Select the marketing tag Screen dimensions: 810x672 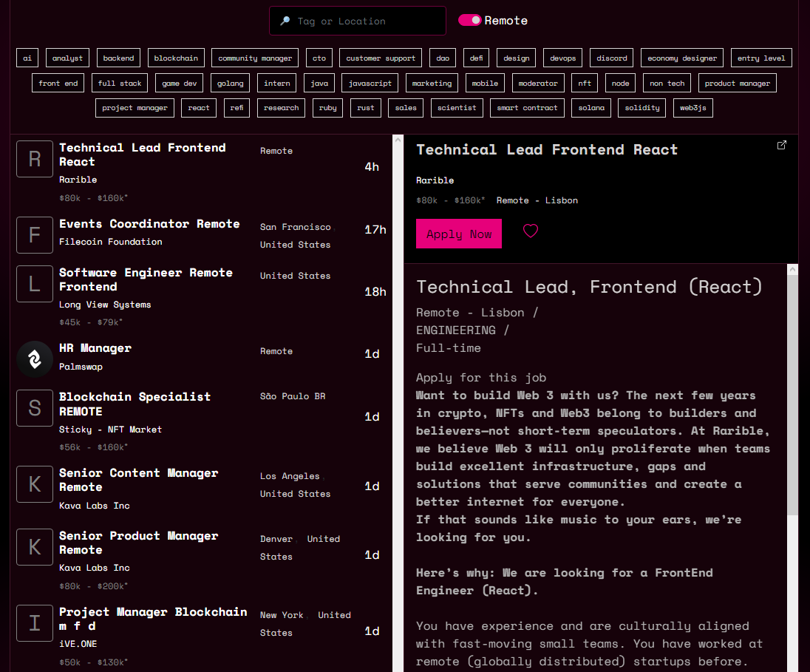pyautogui.click(x=432, y=83)
